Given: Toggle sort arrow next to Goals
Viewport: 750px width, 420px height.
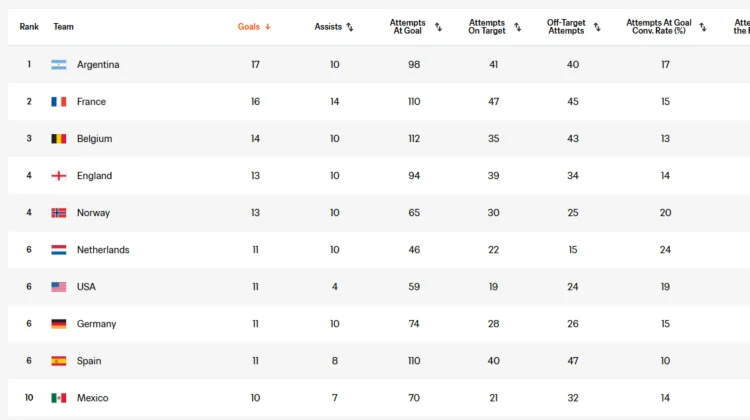Looking at the screenshot, I should point(268,27).
